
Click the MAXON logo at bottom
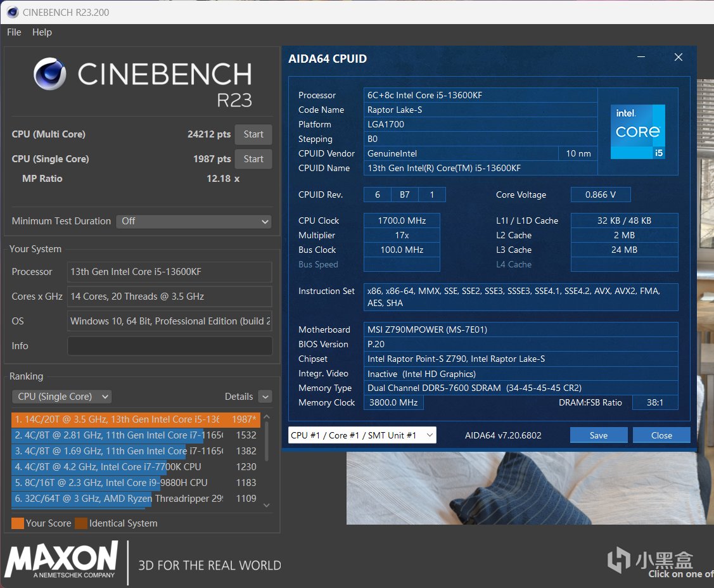tap(62, 559)
